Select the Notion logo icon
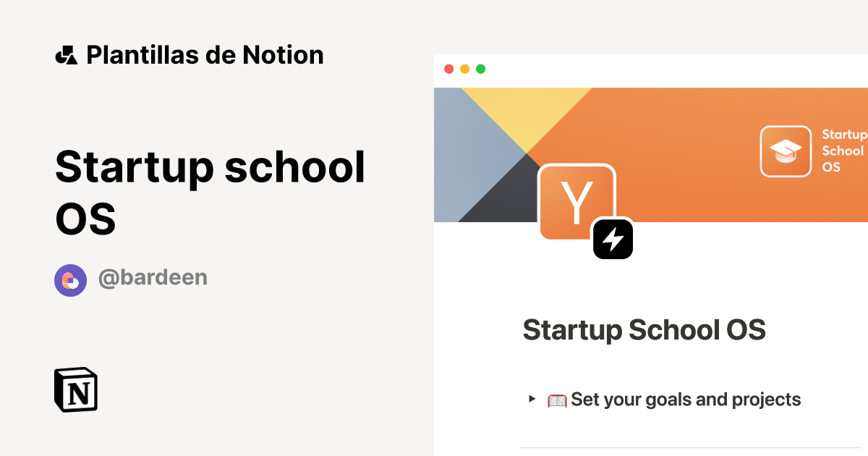The image size is (868, 456). click(x=75, y=389)
